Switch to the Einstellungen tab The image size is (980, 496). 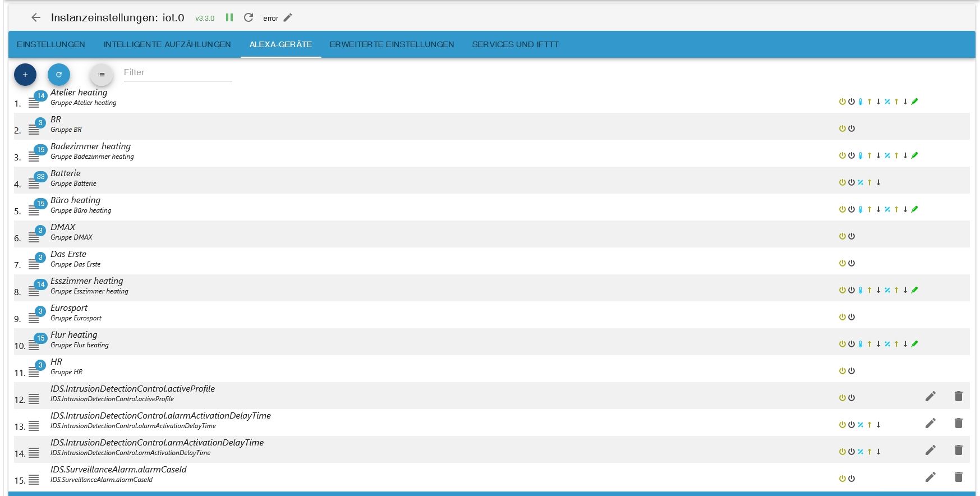(51, 44)
